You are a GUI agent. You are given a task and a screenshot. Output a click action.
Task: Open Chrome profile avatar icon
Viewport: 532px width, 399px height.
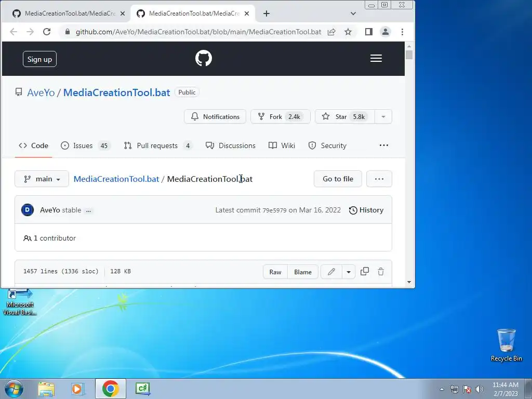385,32
